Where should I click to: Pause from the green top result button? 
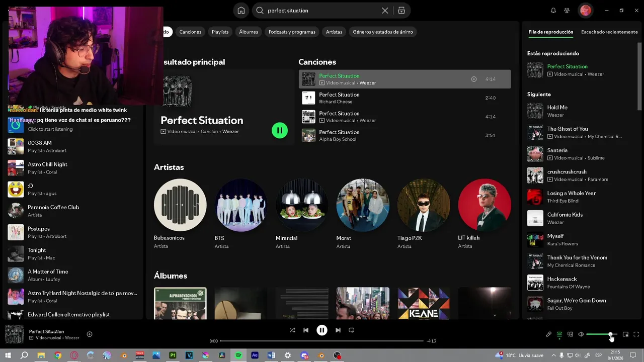pyautogui.click(x=279, y=130)
